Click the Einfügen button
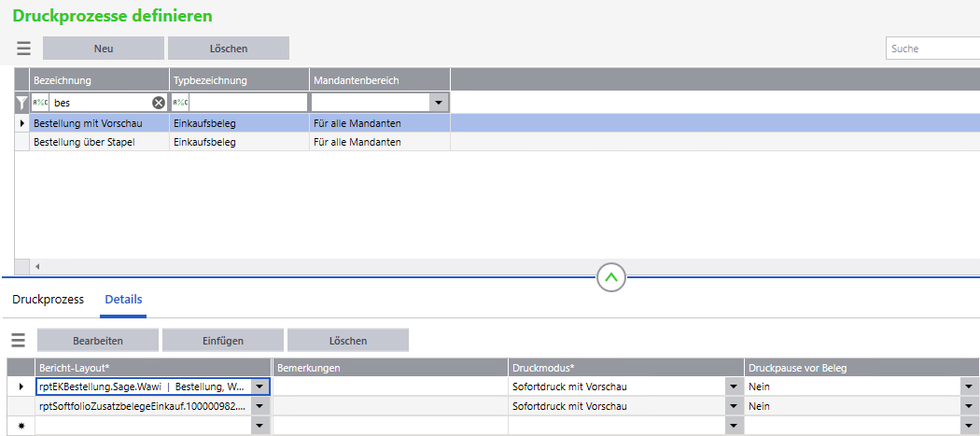 click(x=223, y=341)
